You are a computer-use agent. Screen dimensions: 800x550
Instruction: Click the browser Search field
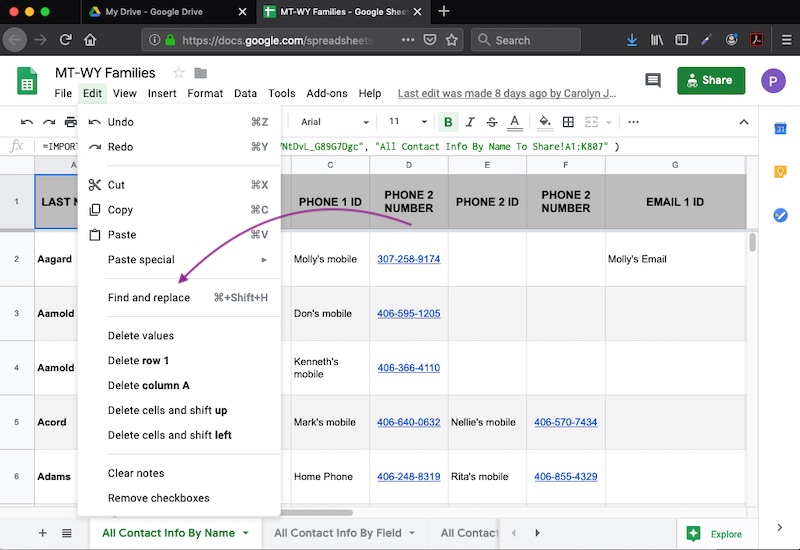click(526, 40)
